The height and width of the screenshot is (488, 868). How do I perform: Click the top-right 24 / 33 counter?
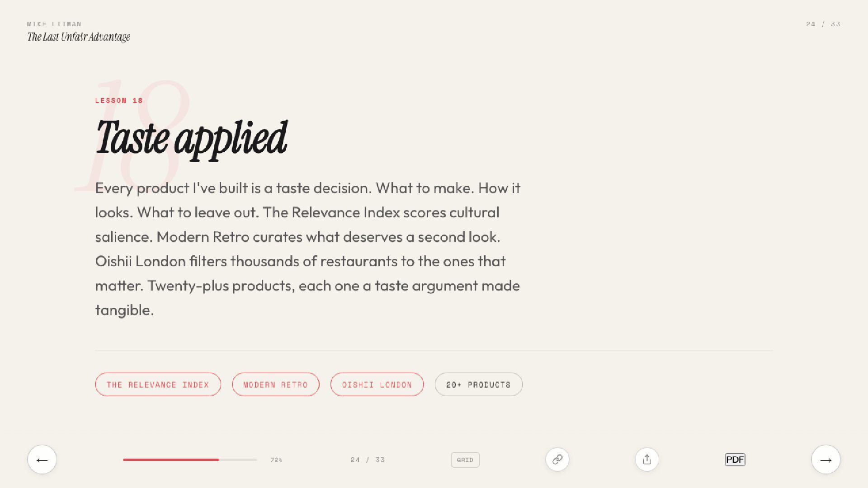[x=823, y=24]
